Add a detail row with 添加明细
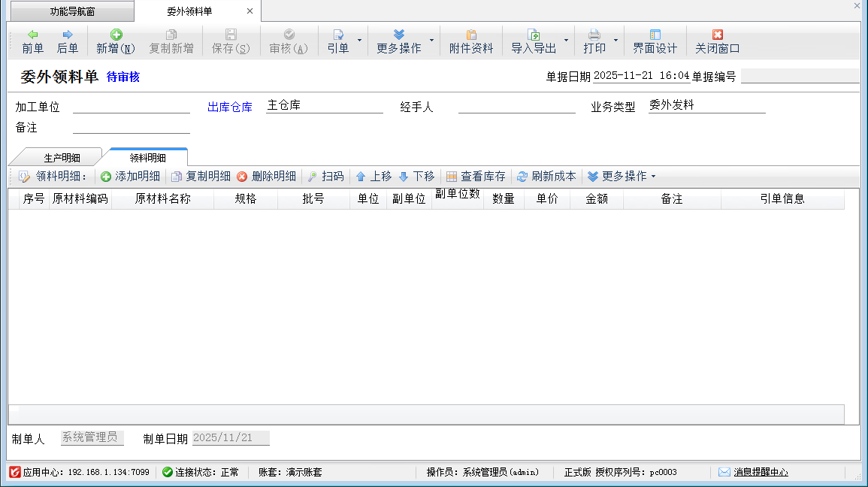This screenshot has height=487, width=868. click(130, 177)
